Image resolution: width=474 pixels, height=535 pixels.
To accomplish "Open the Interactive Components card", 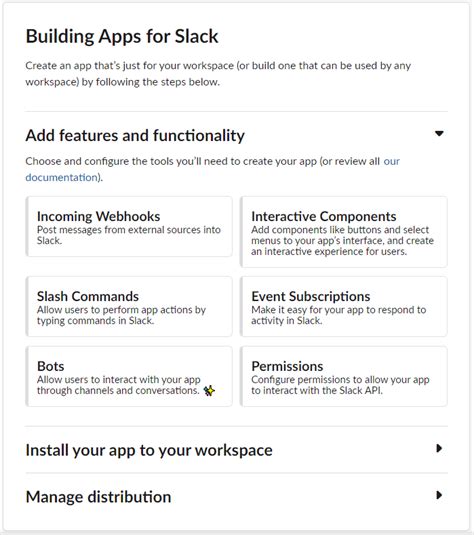I will pos(344,232).
